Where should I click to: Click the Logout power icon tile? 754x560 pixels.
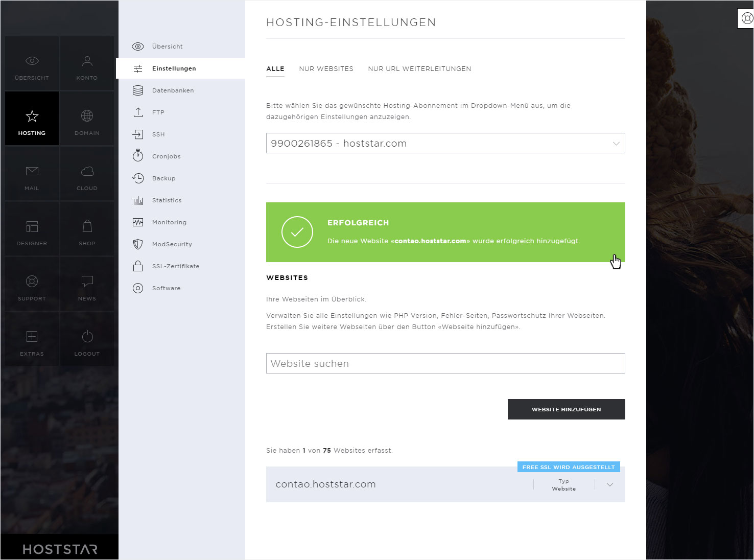[x=87, y=339]
